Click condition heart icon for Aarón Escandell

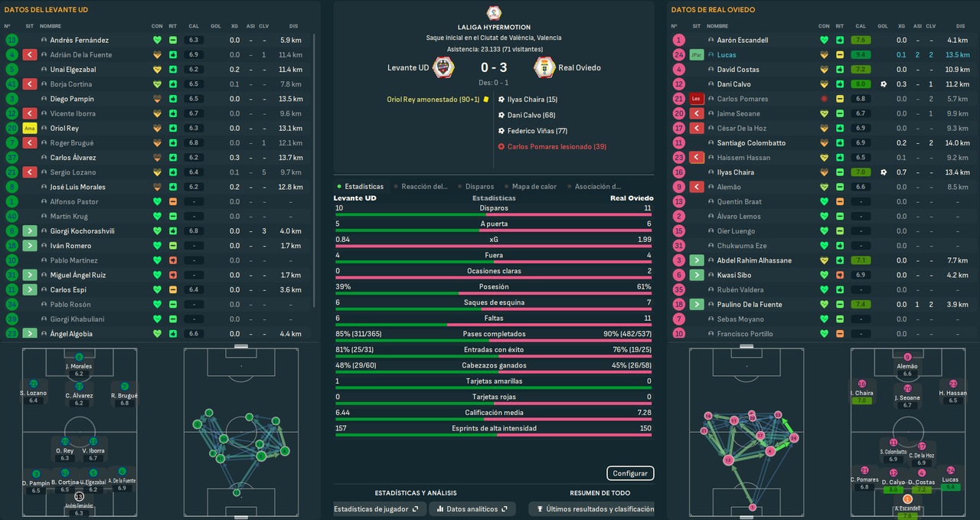[824, 40]
